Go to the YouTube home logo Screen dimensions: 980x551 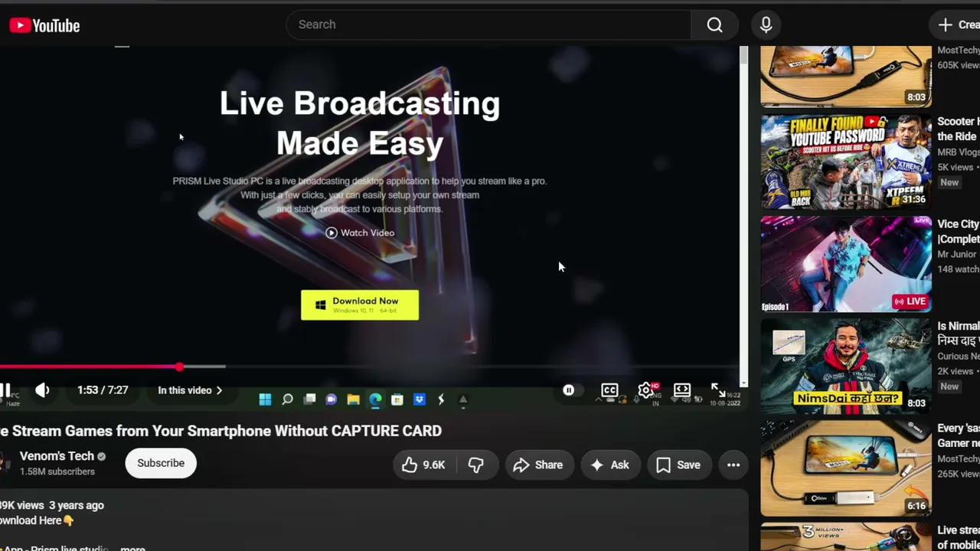[x=44, y=25]
